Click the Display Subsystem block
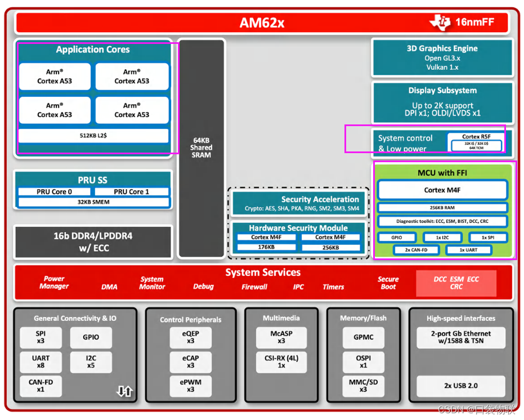Image resolution: width=524 pixels, height=420 pixels. (x=442, y=102)
